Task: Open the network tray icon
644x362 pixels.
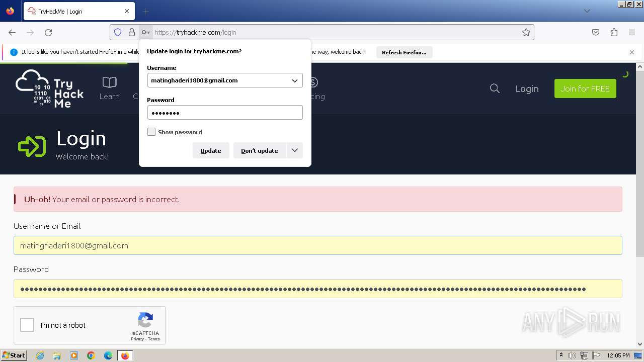Action: [x=584, y=355]
